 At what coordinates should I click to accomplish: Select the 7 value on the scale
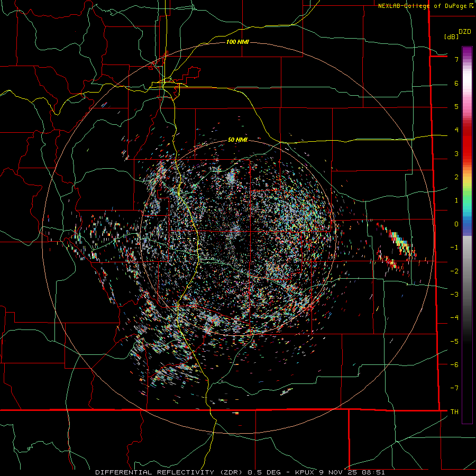pyautogui.click(x=456, y=59)
